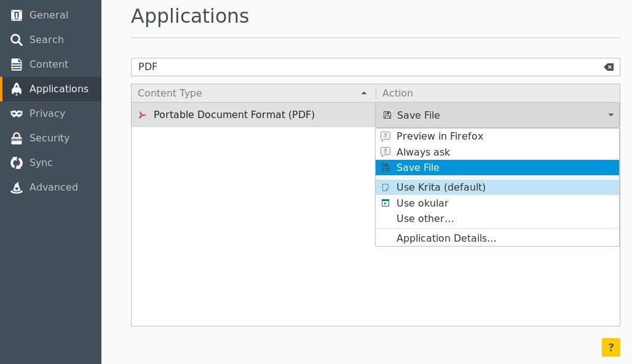Select the Search settings icon

tap(17, 39)
